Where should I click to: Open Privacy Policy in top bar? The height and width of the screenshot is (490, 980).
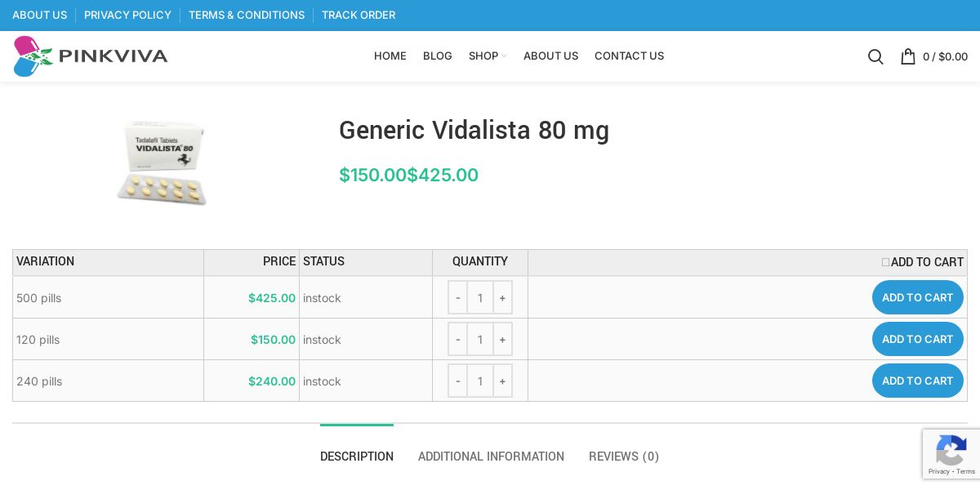tap(127, 16)
